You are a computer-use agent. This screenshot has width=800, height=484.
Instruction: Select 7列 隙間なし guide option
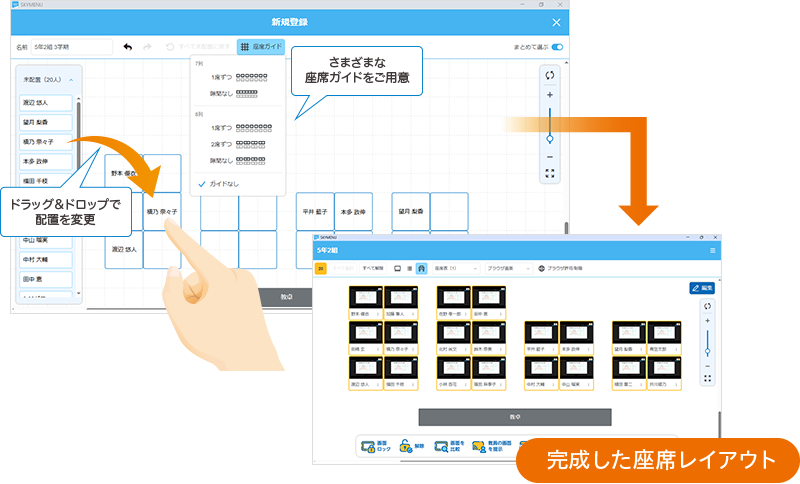[234, 94]
